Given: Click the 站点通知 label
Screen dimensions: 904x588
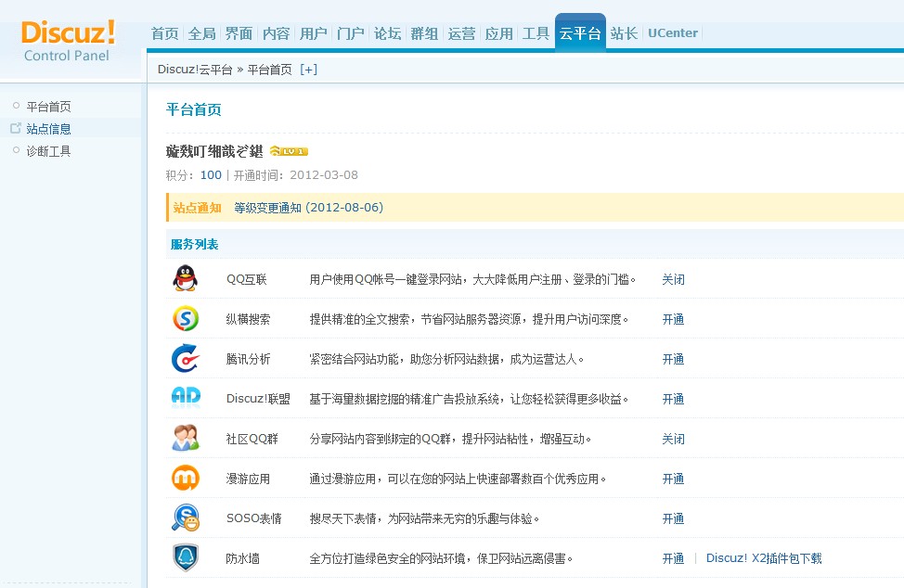Looking at the screenshot, I should coord(197,208).
